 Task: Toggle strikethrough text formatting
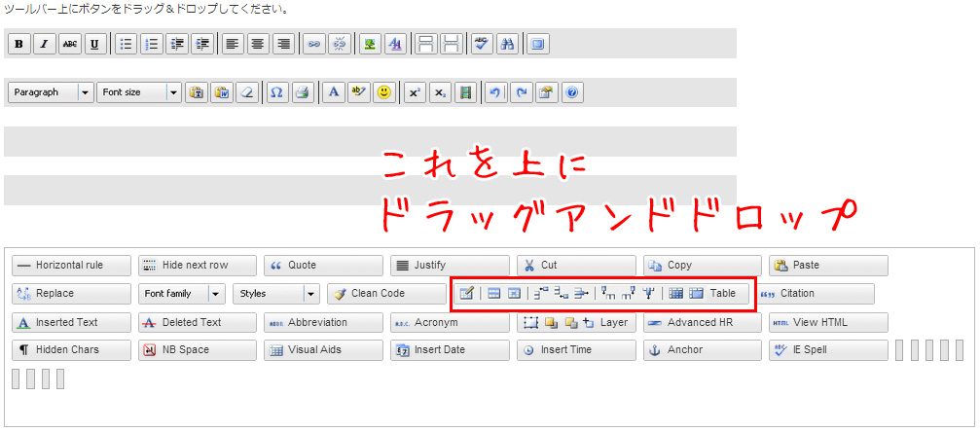[70, 44]
